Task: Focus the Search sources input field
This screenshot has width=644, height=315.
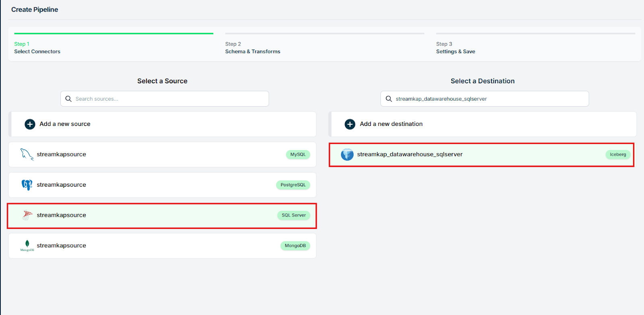Action: tap(165, 99)
